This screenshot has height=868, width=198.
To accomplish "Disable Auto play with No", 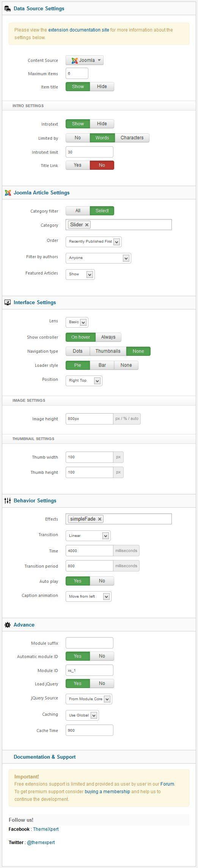I will [x=102, y=581].
